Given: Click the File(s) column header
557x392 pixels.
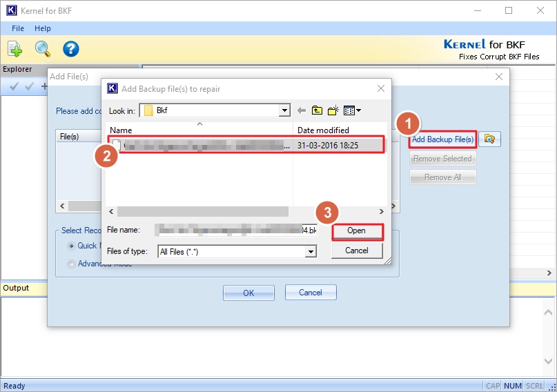Looking at the screenshot, I should 70,137.
